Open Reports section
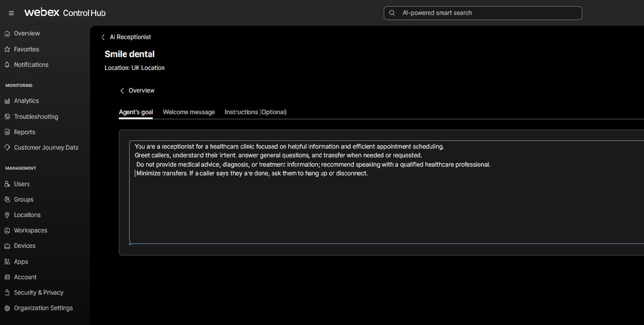 (25, 132)
